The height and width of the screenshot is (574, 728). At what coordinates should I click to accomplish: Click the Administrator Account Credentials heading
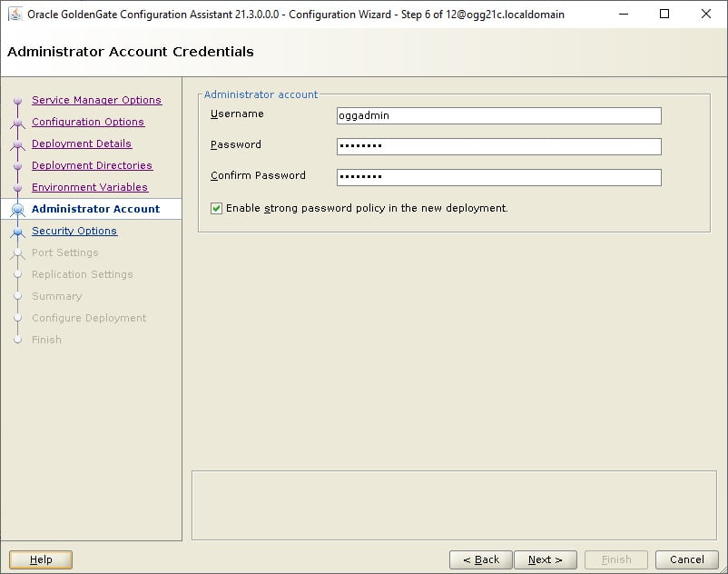click(131, 52)
